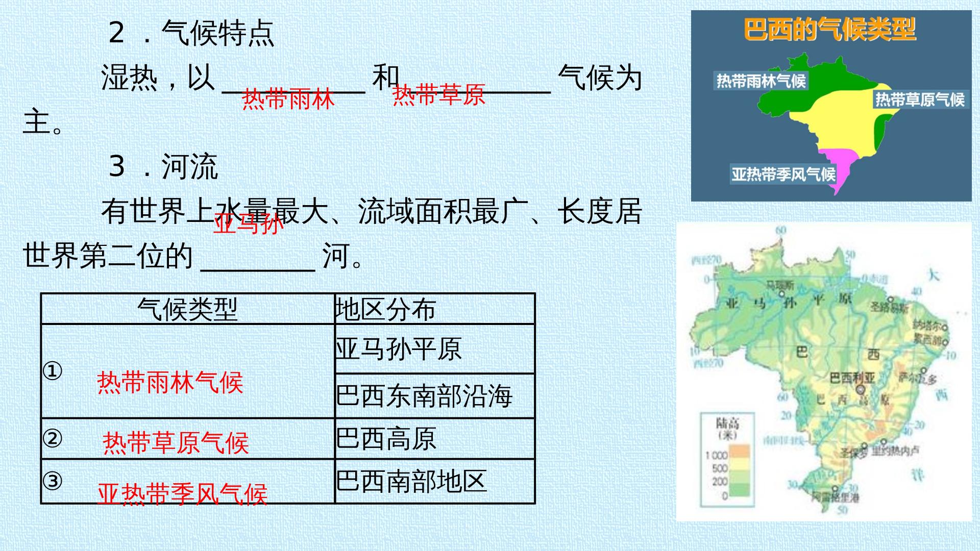Click the '热带草原气候' label on climate map
980x551 pixels.
point(920,99)
